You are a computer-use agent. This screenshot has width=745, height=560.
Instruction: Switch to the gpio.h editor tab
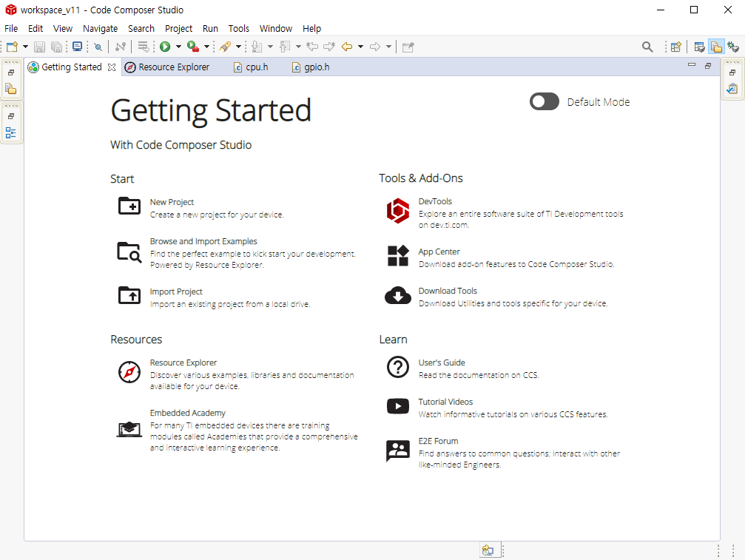[x=311, y=67]
